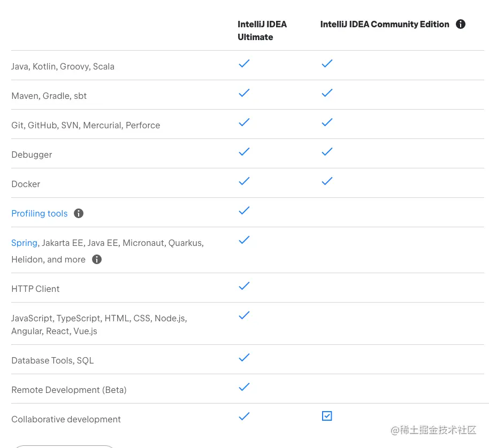The image size is (489, 448).
Task: Click Ultimate checkmark in the JavaScript, TypeScript row
Action: coord(244,315)
